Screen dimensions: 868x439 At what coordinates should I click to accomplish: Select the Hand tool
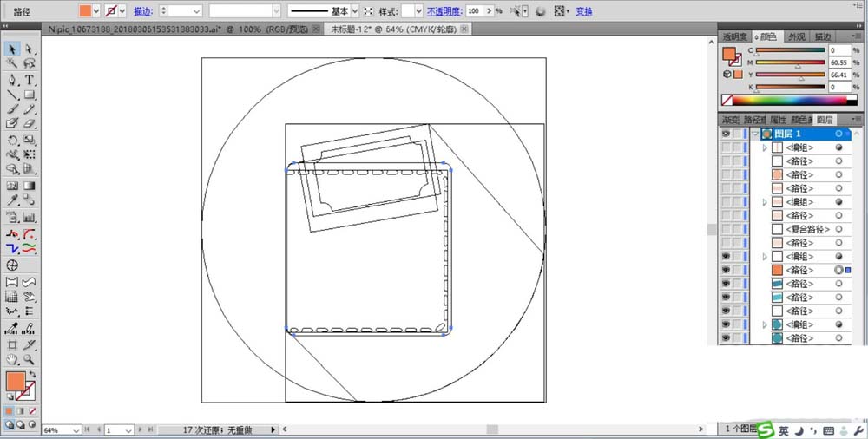(x=11, y=360)
